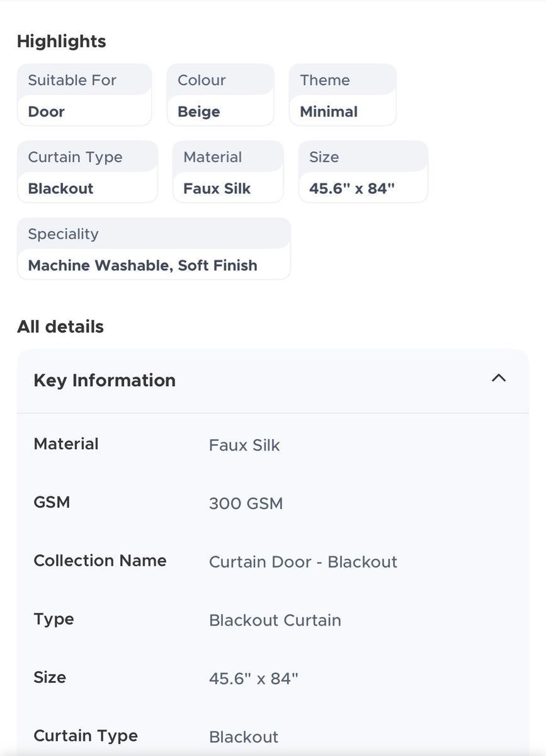Click the Blackout value in bottom row
This screenshot has width=546, height=756.
[244, 737]
